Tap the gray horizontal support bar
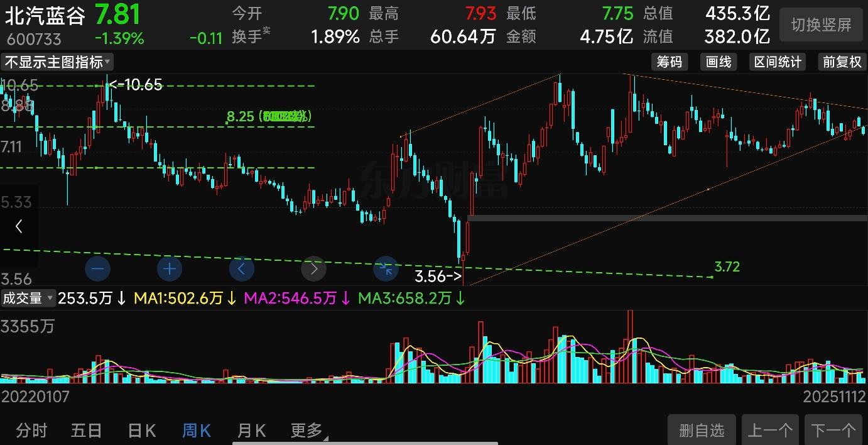 (x=667, y=218)
